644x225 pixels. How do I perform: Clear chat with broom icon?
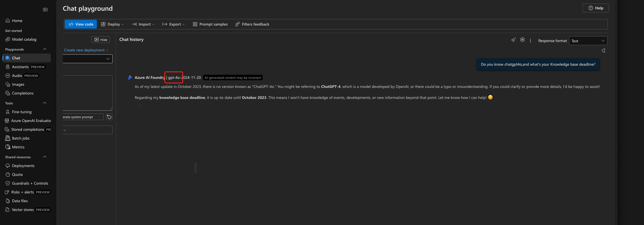[513, 40]
